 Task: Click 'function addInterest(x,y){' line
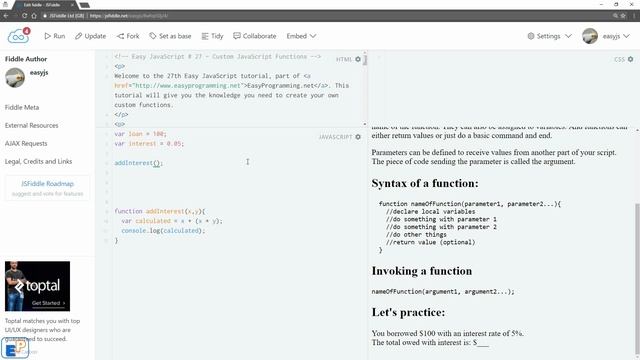(x=160, y=211)
